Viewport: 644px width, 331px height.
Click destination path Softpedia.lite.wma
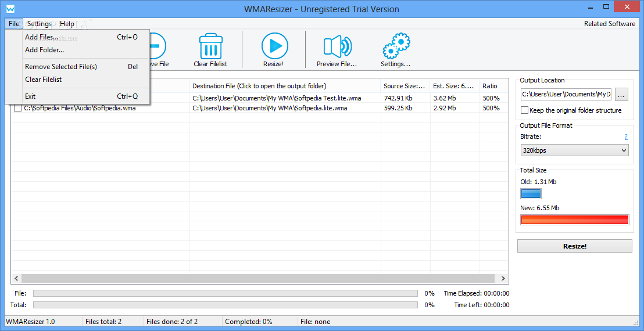coord(270,108)
